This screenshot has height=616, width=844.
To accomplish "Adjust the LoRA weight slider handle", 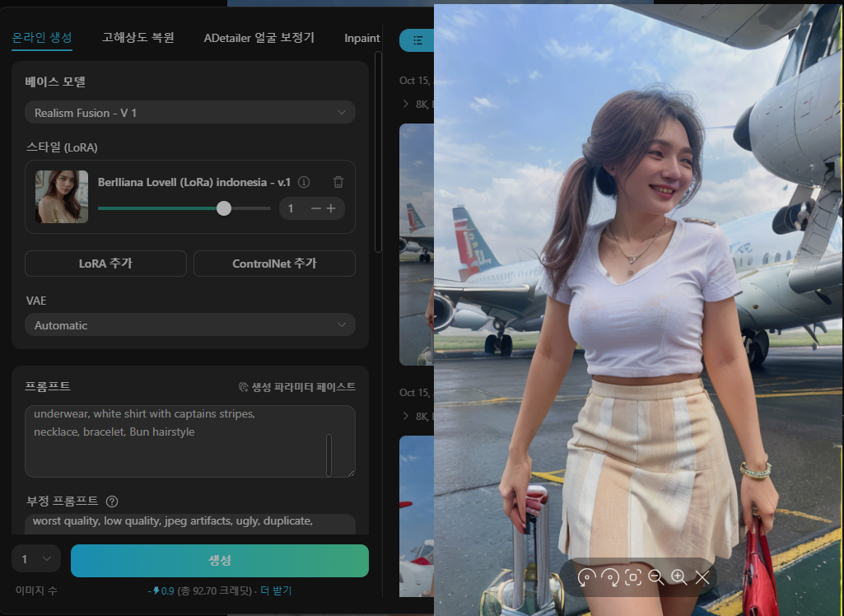I will pyautogui.click(x=223, y=208).
